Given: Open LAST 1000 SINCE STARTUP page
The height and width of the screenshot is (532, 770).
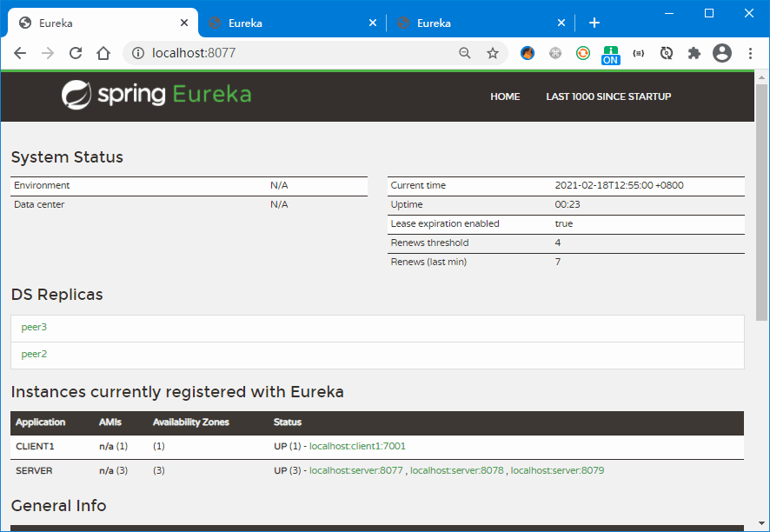Looking at the screenshot, I should tap(608, 96).
